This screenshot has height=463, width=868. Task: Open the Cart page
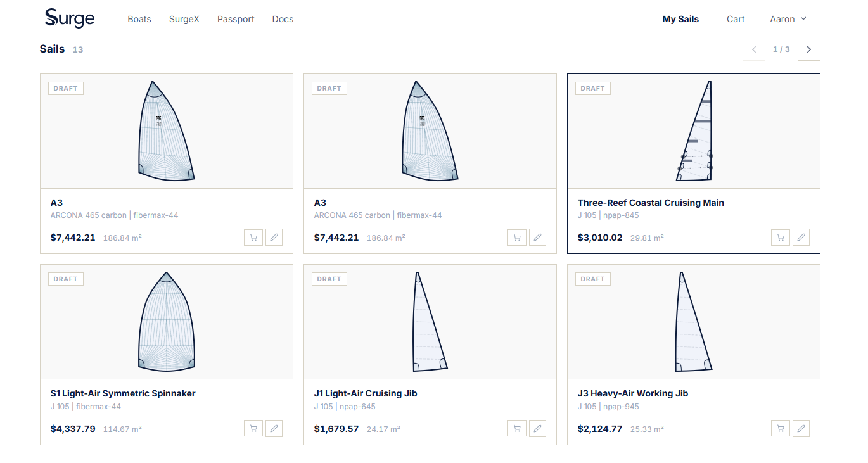pos(736,19)
